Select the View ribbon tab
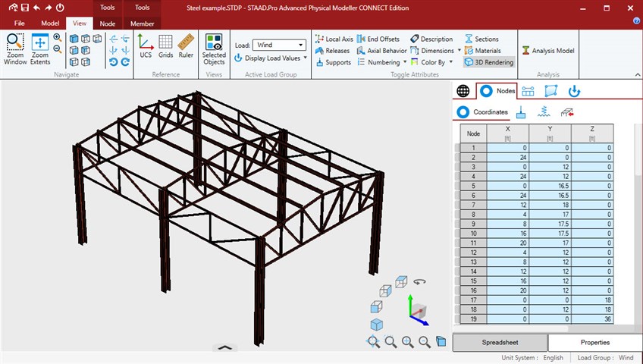 coord(80,24)
